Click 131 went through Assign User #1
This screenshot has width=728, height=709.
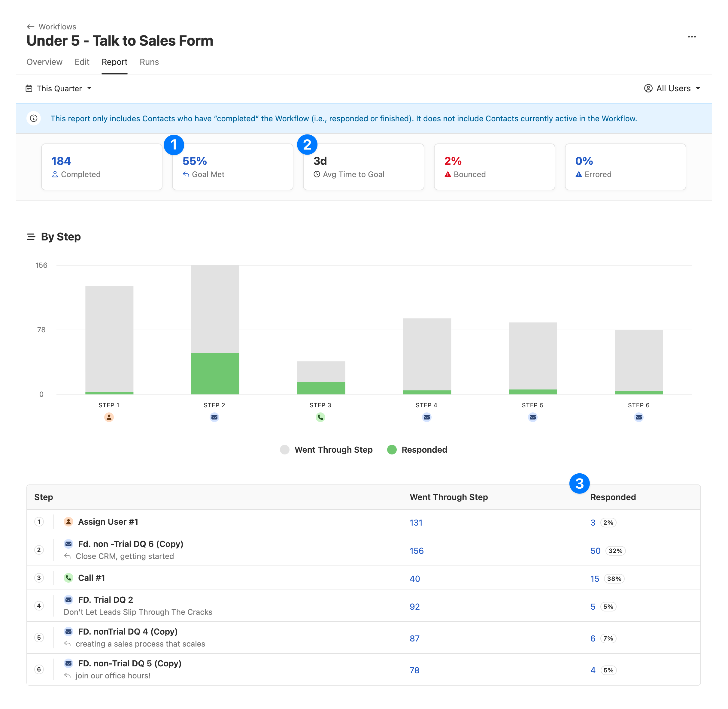coord(416,522)
